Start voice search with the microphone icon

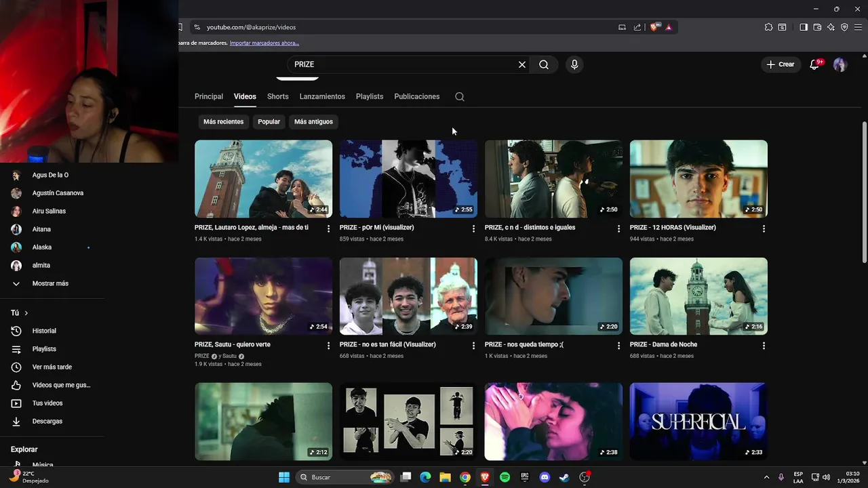coord(574,64)
